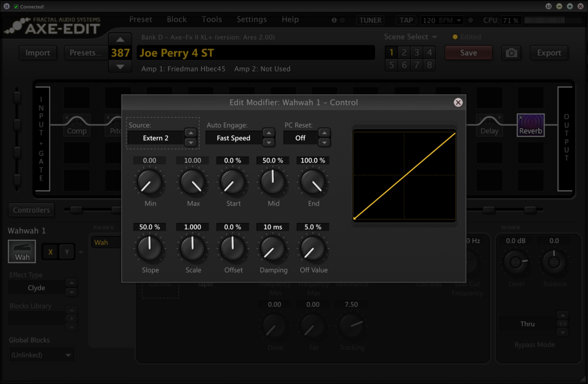Open the BPM tempo dropdown

coord(442,20)
